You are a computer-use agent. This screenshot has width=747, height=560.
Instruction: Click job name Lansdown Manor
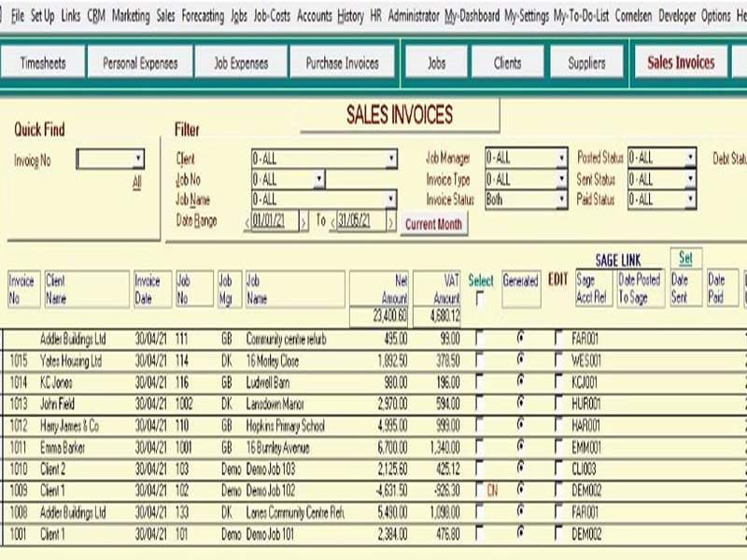coord(275,404)
